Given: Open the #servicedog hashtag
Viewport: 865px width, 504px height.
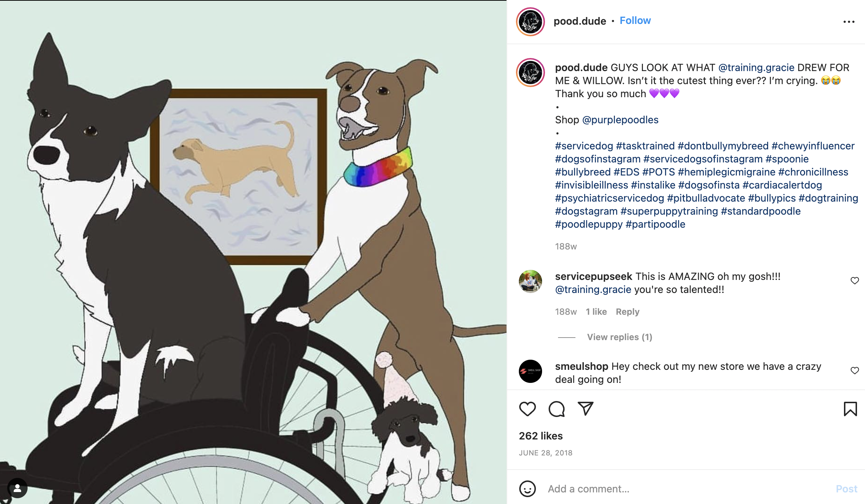Looking at the screenshot, I should [584, 146].
